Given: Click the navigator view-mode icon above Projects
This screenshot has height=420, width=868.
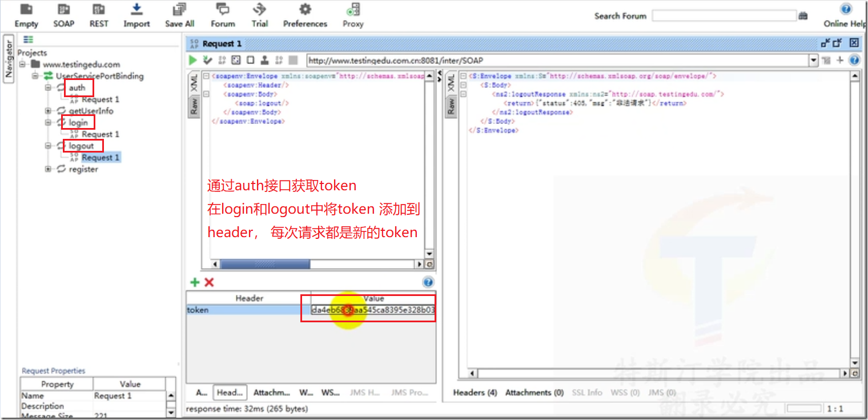Looking at the screenshot, I should click(x=29, y=39).
